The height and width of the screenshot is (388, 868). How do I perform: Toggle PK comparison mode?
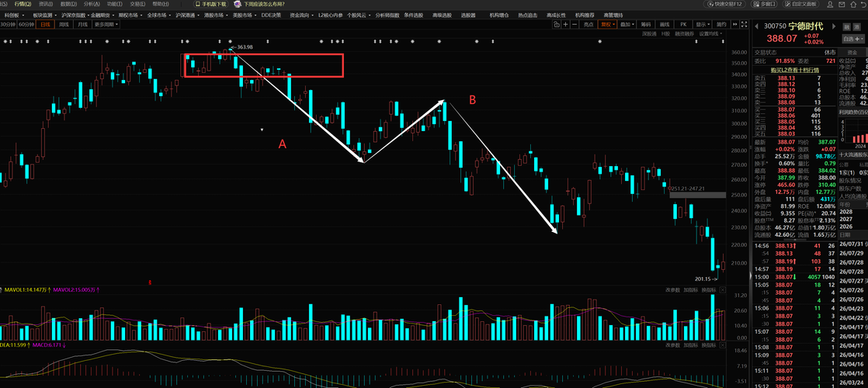(684, 24)
